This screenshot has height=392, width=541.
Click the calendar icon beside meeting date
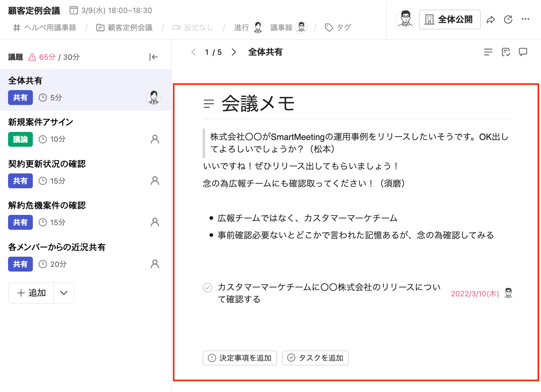[x=74, y=10]
